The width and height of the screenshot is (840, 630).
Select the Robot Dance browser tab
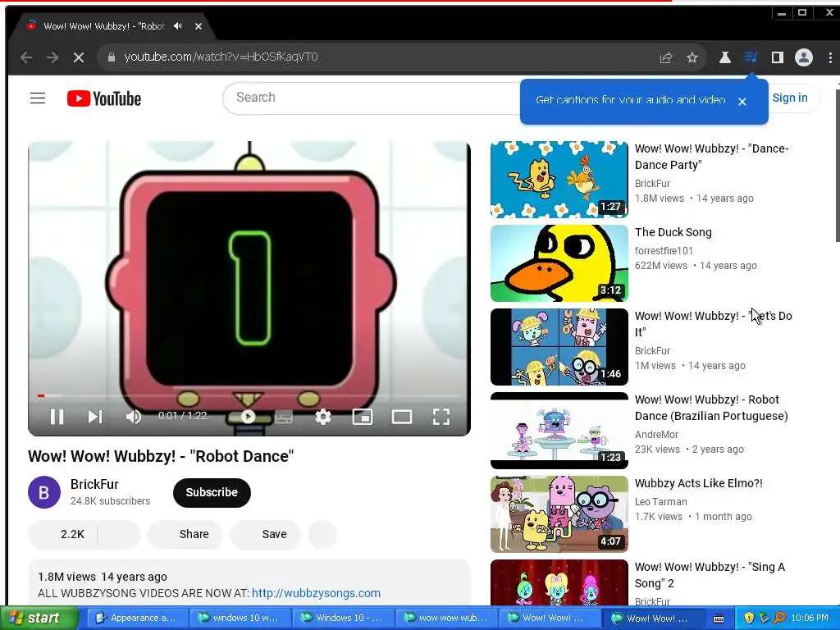click(x=113, y=25)
